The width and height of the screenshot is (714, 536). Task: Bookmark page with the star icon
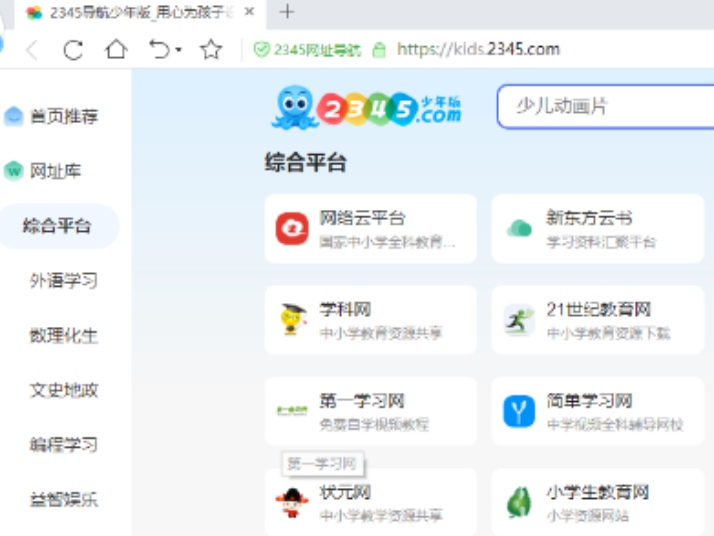coord(211,49)
